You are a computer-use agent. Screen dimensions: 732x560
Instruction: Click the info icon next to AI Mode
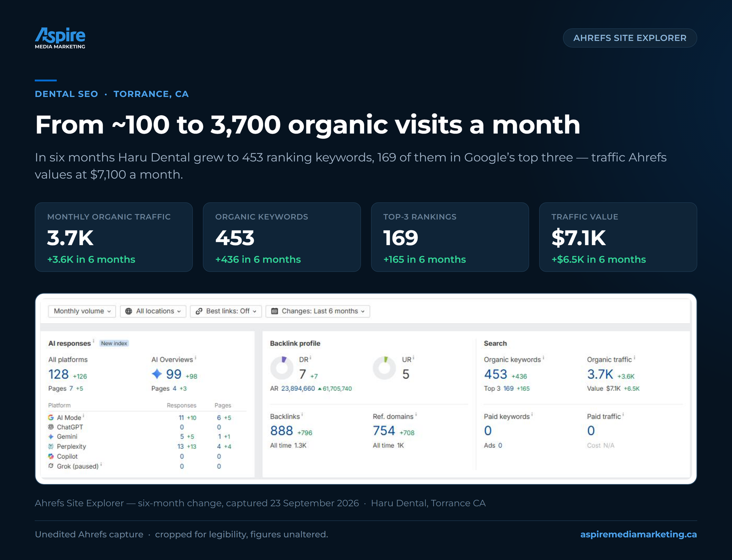coord(84,416)
